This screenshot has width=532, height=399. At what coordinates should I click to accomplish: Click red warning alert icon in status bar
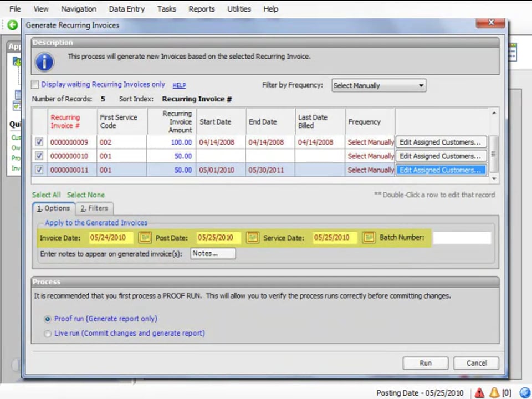[x=479, y=393]
